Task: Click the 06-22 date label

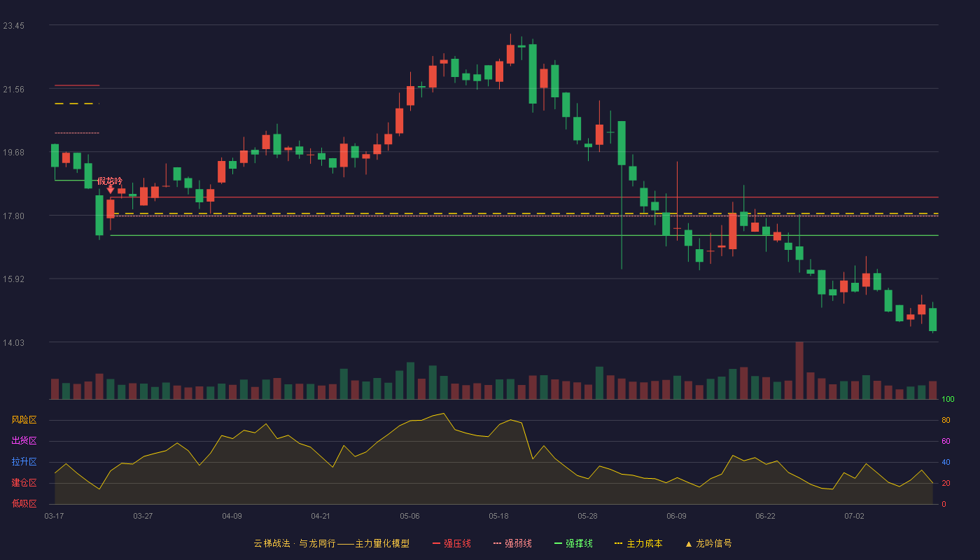Action: pos(765,516)
